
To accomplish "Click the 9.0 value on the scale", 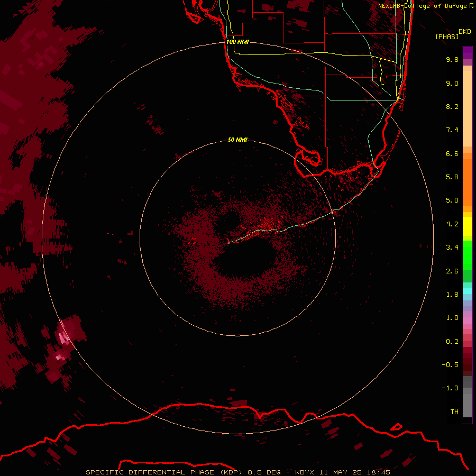I will (452, 83).
